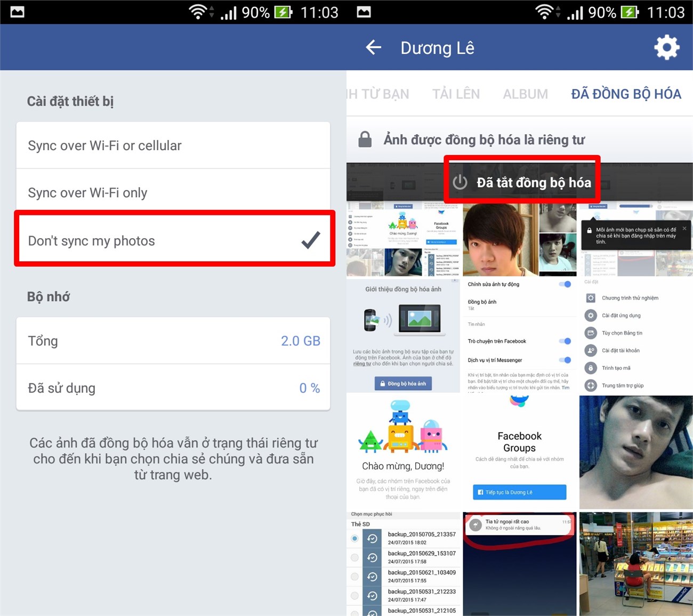The image size is (693, 616).
Task: Tap the Tổng storage row
Action: (173, 341)
